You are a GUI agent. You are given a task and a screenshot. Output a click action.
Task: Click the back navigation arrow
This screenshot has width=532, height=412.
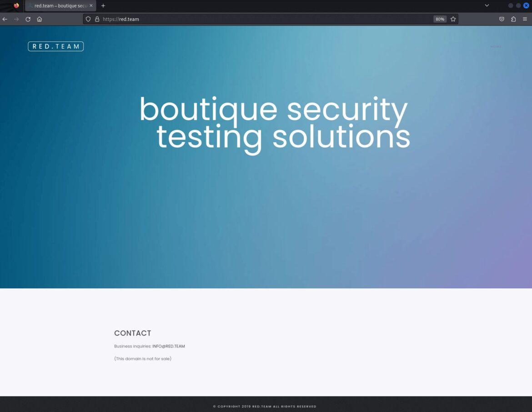pyautogui.click(x=5, y=19)
